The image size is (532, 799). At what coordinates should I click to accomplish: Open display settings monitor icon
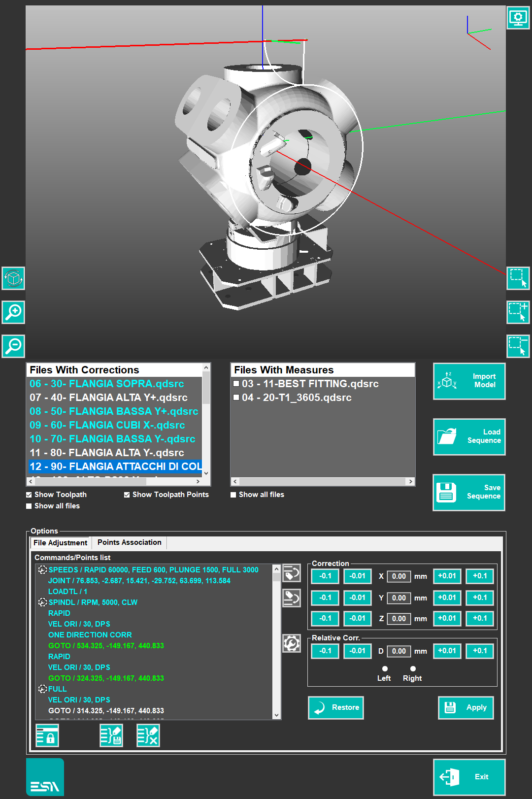(x=518, y=18)
